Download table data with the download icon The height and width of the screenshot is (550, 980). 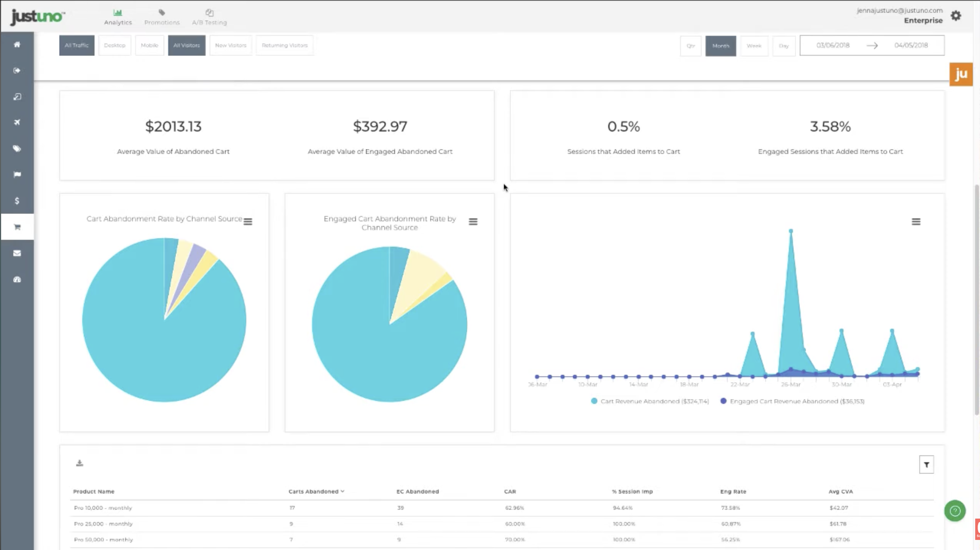[80, 463]
